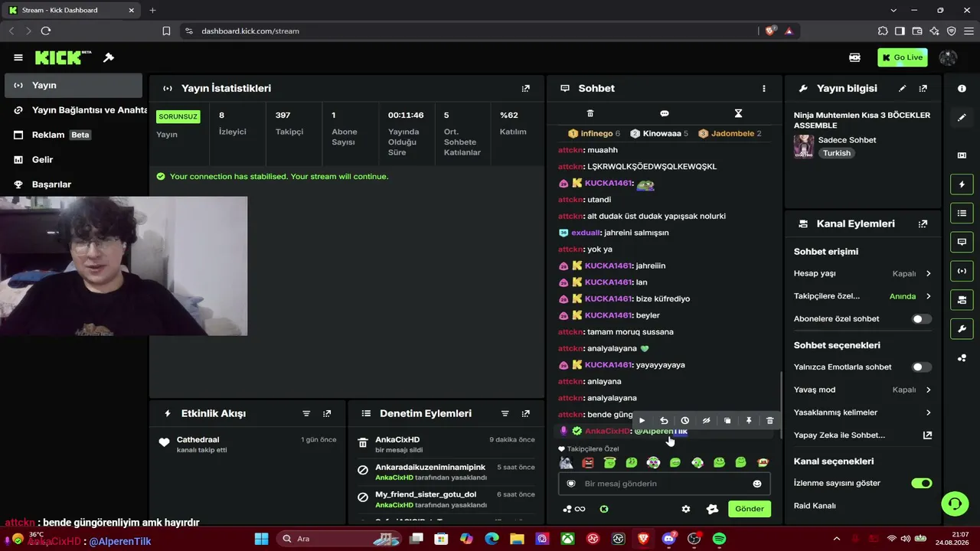The height and width of the screenshot is (551, 980).
Task: Click the wrench icon in right sidebar
Action: click(x=962, y=329)
